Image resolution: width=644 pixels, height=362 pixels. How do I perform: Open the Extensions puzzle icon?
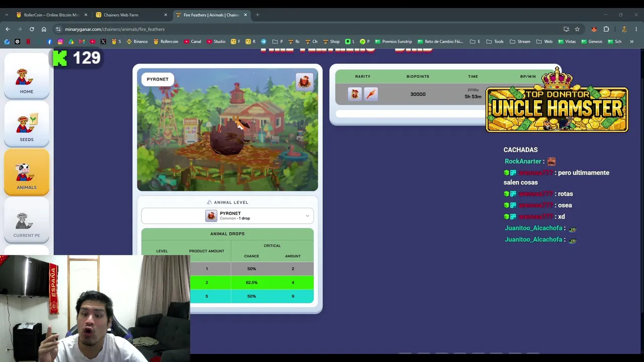(x=606, y=29)
